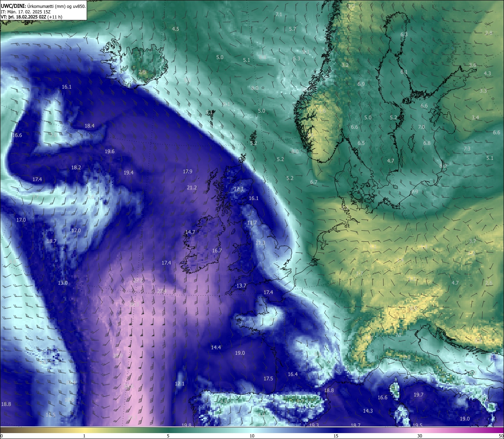
Task: Click the map value '21.2' west of Scotland
Action: pyautogui.click(x=192, y=188)
